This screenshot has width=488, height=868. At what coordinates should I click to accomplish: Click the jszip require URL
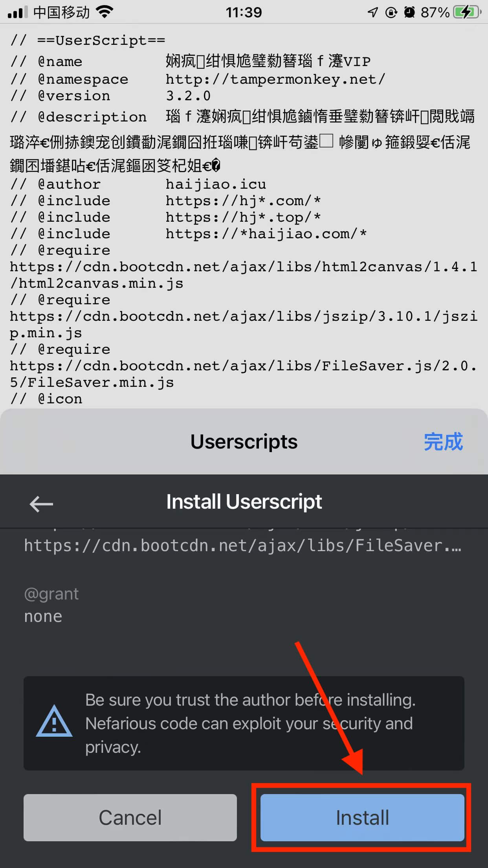click(x=244, y=324)
